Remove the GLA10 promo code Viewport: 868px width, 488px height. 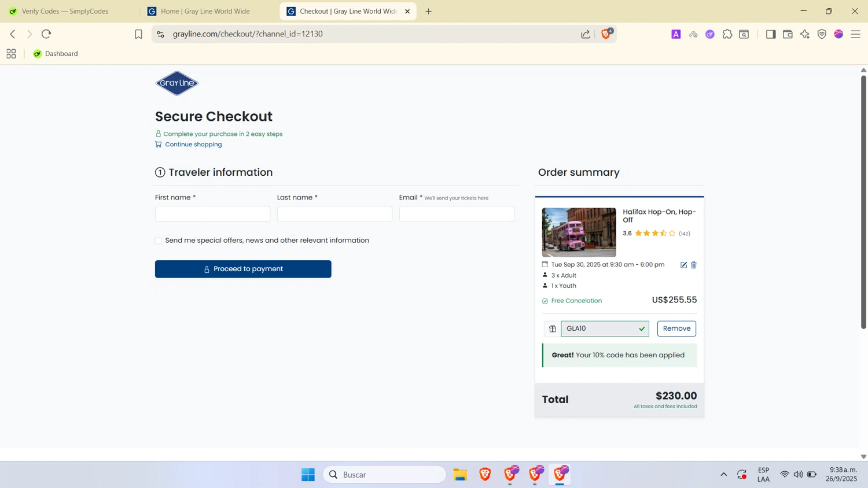point(676,328)
